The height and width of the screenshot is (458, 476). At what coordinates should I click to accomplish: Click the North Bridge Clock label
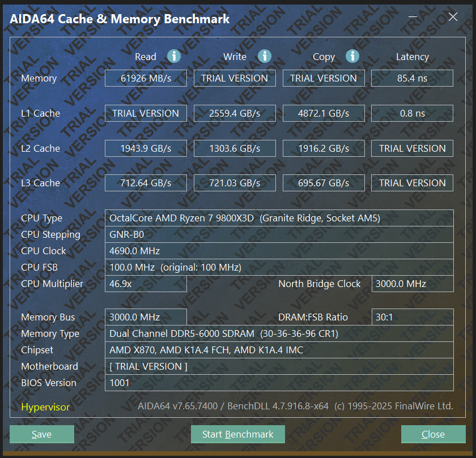pyautogui.click(x=320, y=284)
